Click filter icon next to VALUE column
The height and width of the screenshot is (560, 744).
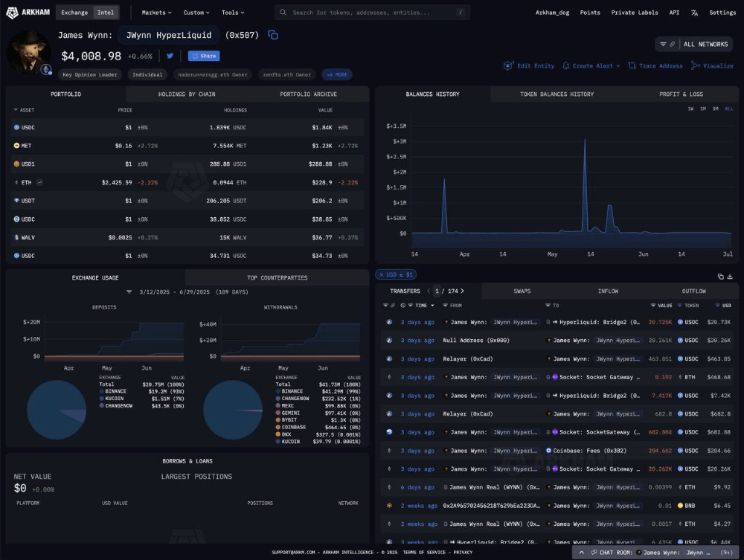(x=653, y=306)
